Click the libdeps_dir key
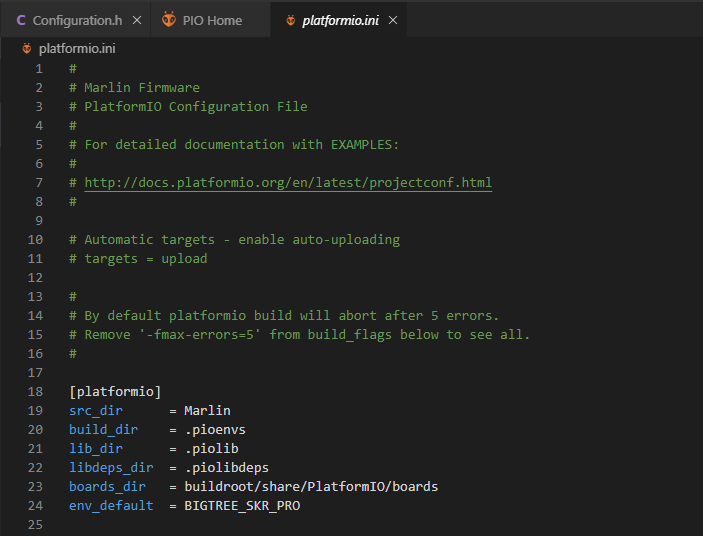 point(111,467)
